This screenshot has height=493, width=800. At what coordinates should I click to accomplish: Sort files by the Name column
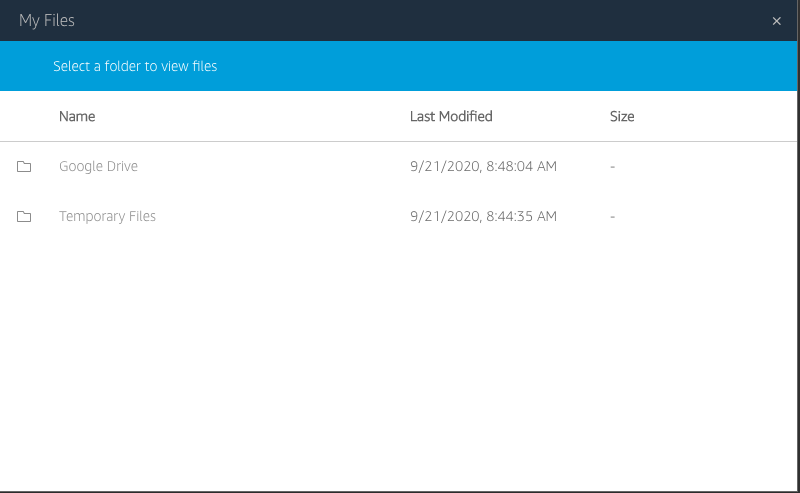point(77,116)
